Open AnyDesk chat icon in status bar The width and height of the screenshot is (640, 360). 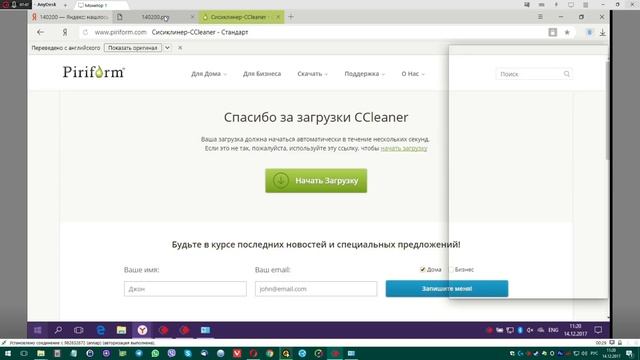pyautogui.click(x=611, y=343)
